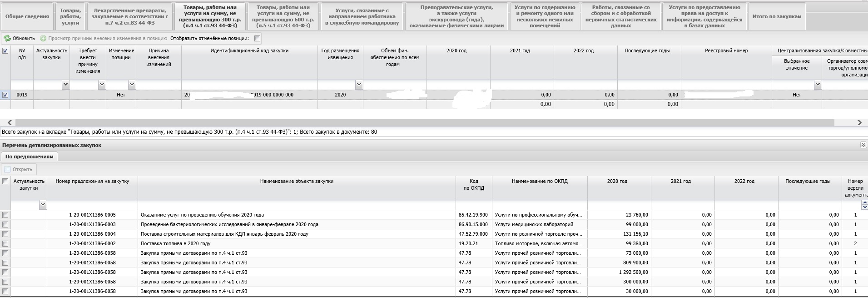Open the Год размещения извещения filter dropdown
868x298 pixels.
coord(359,85)
